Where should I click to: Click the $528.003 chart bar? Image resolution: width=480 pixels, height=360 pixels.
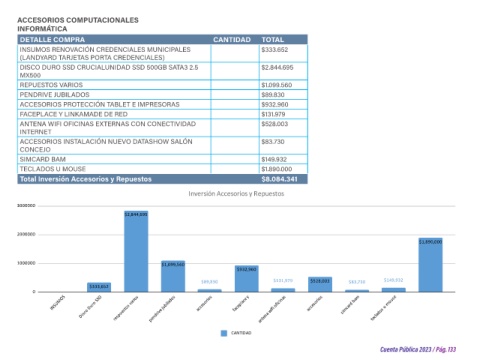(320, 284)
